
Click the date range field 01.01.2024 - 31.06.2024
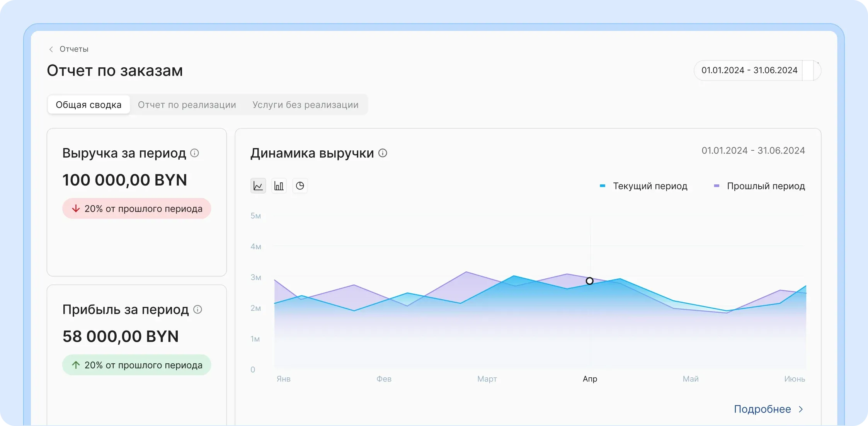tap(750, 70)
